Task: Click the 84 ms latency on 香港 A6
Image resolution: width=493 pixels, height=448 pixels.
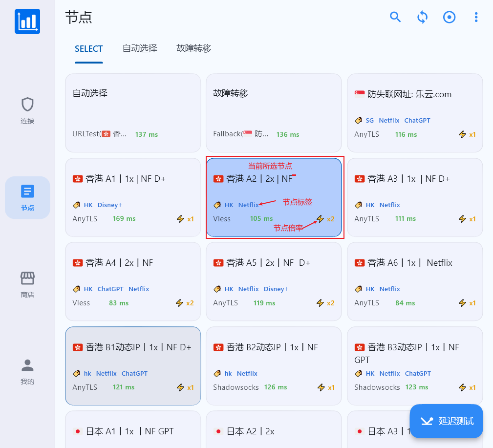Action: pos(405,303)
